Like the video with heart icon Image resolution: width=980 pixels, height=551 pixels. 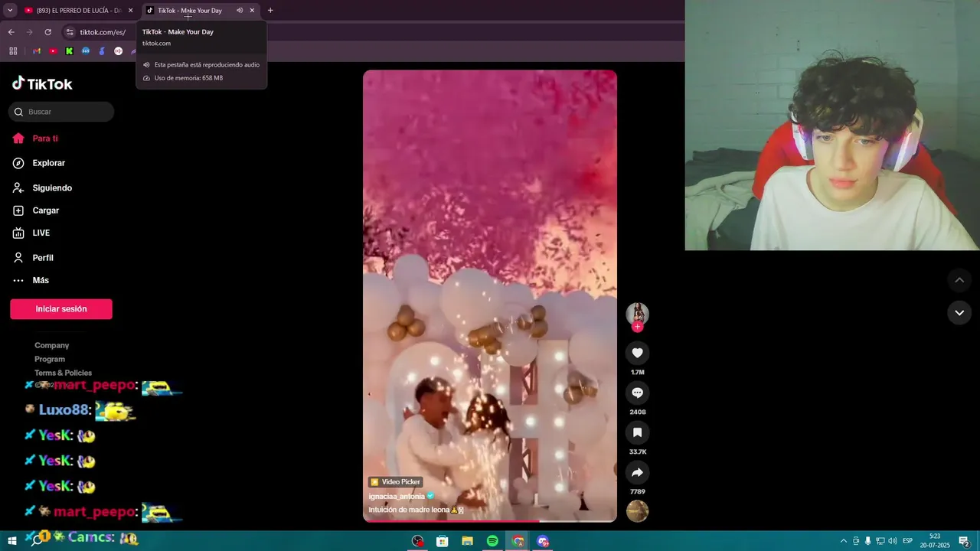click(x=637, y=353)
